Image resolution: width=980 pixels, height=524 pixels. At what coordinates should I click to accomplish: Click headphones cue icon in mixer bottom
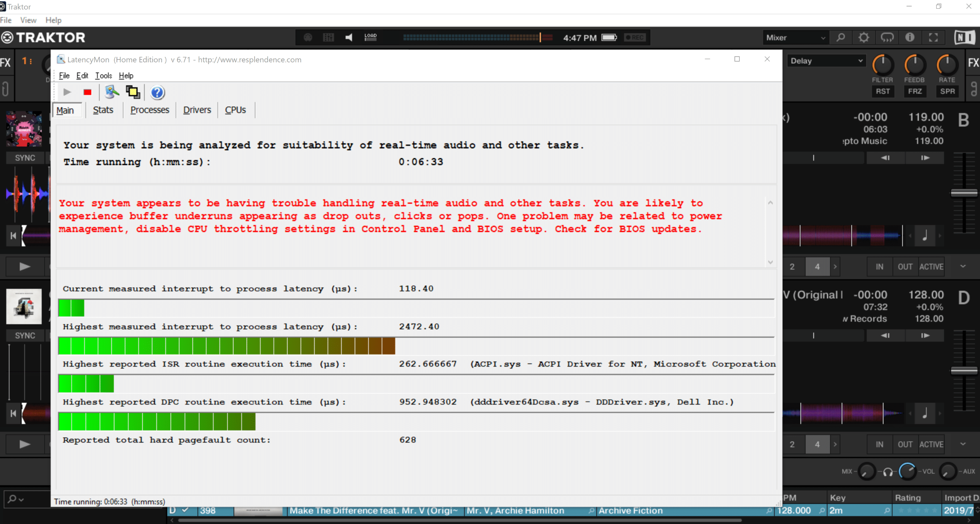click(x=888, y=472)
